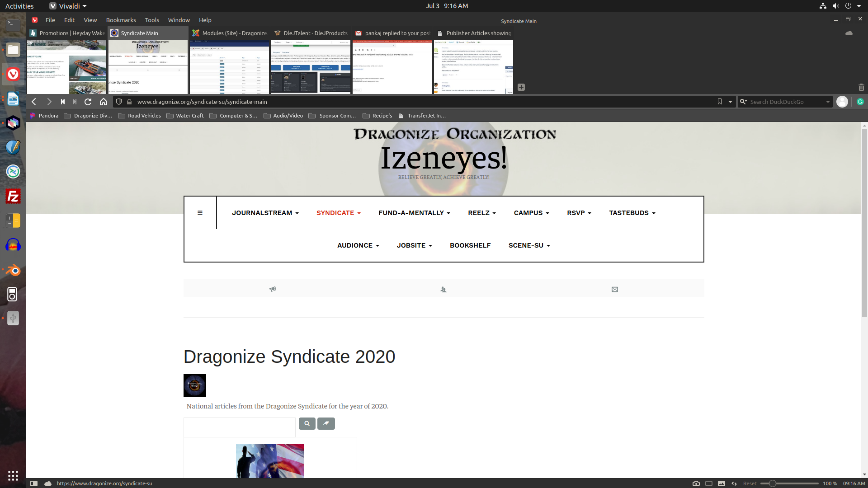This screenshot has height=488, width=868.
Task: Open the capture page camera icon
Action: point(696,483)
